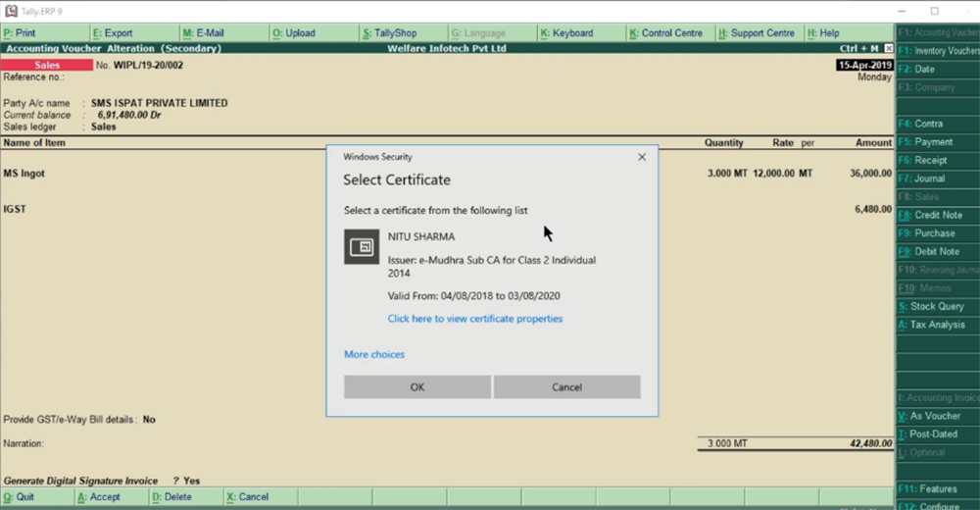This screenshot has width=980, height=510.
Task: Toggle the Post-Dated voucher option
Action: click(931, 434)
